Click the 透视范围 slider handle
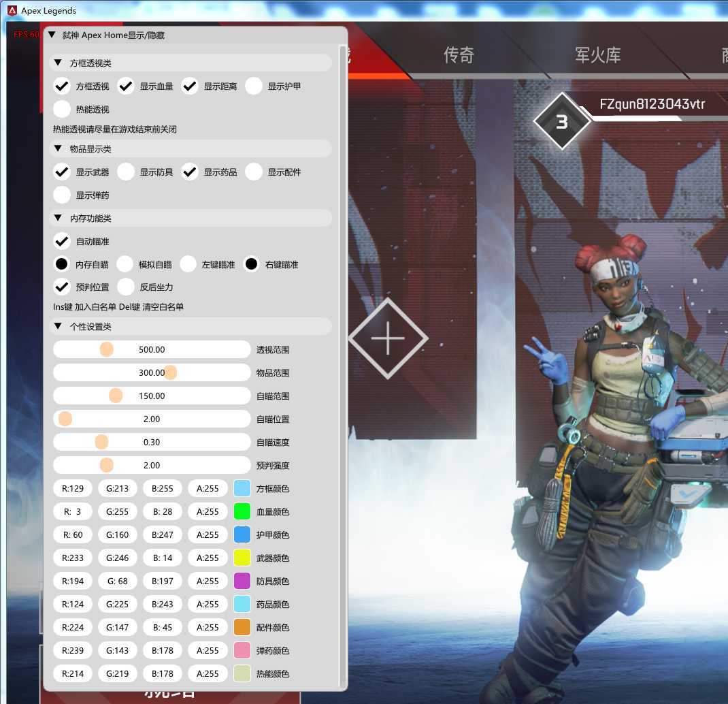 pyautogui.click(x=107, y=349)
